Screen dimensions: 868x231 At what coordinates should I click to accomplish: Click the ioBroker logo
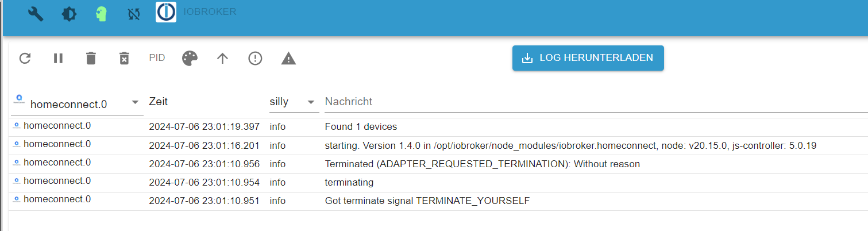pos(166,12)
